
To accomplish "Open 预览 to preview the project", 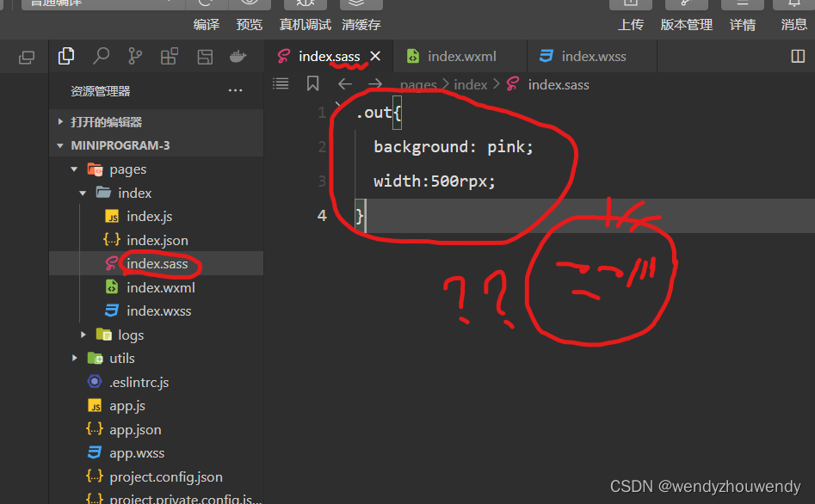I will [x=249, y=24].
